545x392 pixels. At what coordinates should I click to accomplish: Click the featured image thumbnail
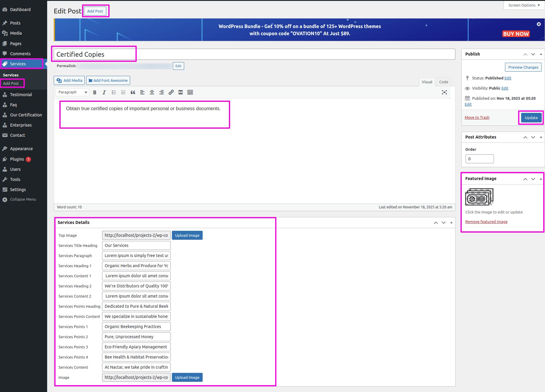(x=479, y=197)
